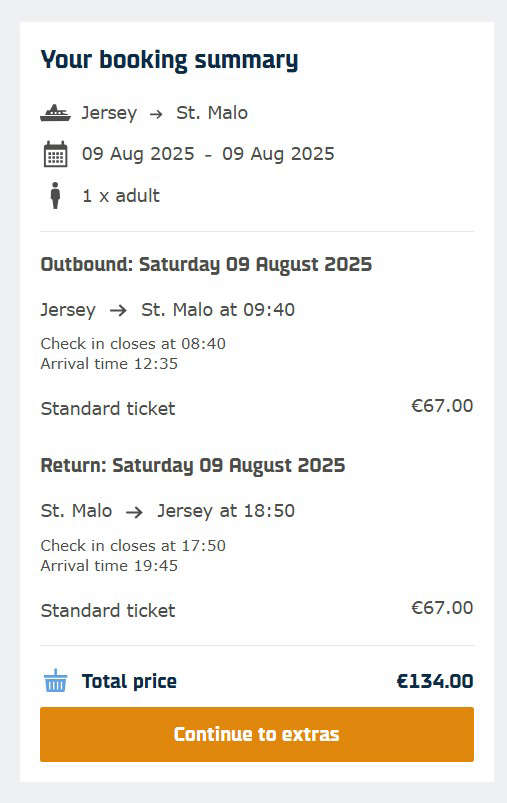507x803 pixels.
Task: Click the return route arrow icon
Action: (134, 512)
